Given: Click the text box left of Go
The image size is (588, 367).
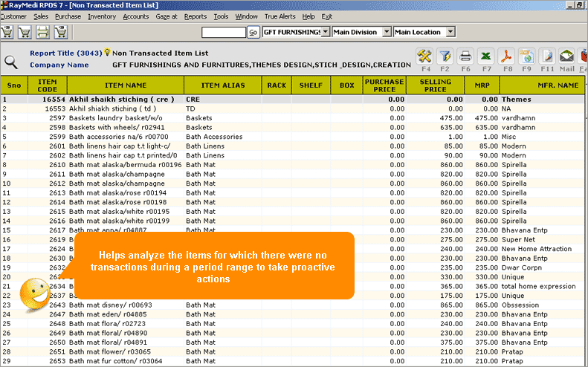Looking at the screenshot, I should pos(223,32).
